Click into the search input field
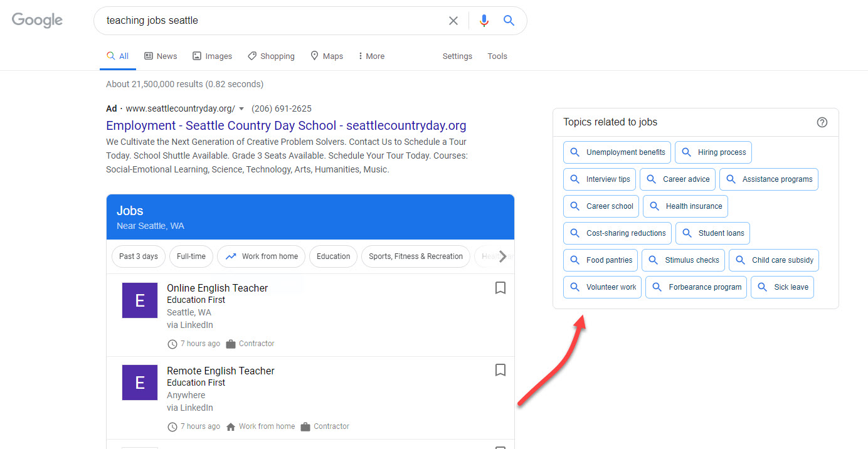868x449 pixels. coord(270,21)
